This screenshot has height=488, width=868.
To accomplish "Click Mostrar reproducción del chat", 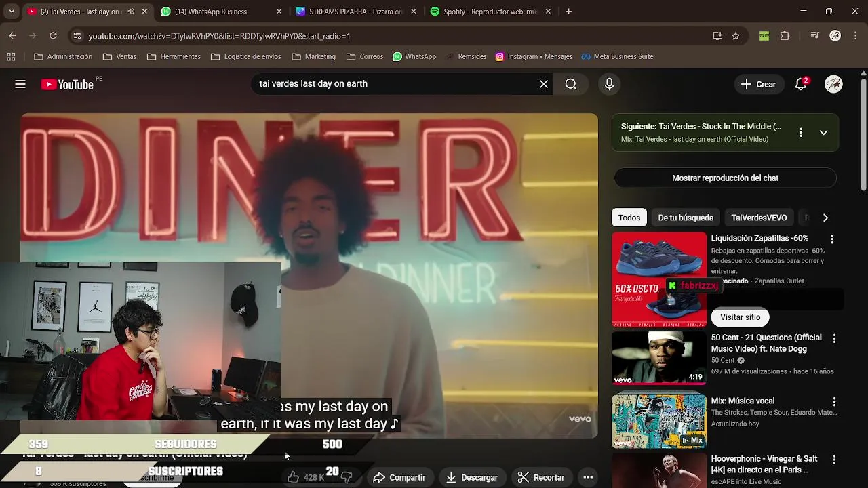I will tap(725, 178).
